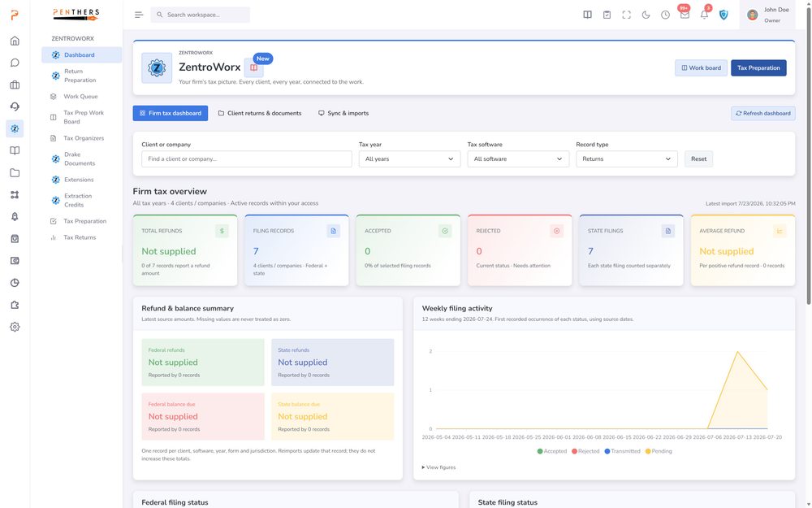Click the vertical page scrollbar
The image size is (812, 508).
[809, 155]
